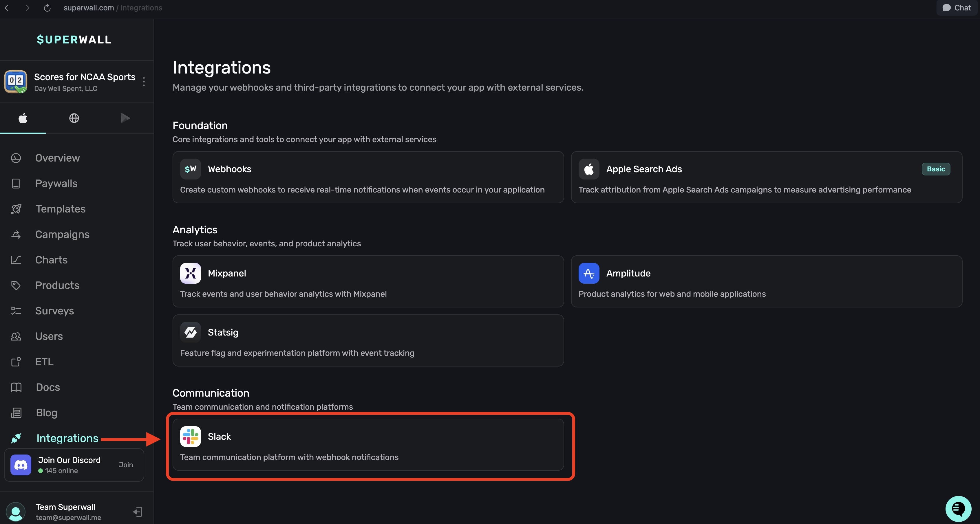980x524 pixels.
Task: Switch to the web globe platform tab
Action: 74,118
